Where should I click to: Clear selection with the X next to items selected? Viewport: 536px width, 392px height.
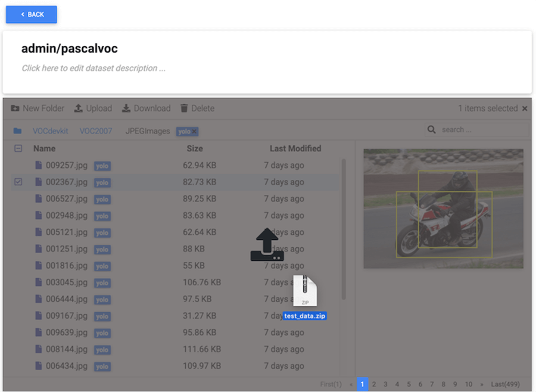pos(525,108)
